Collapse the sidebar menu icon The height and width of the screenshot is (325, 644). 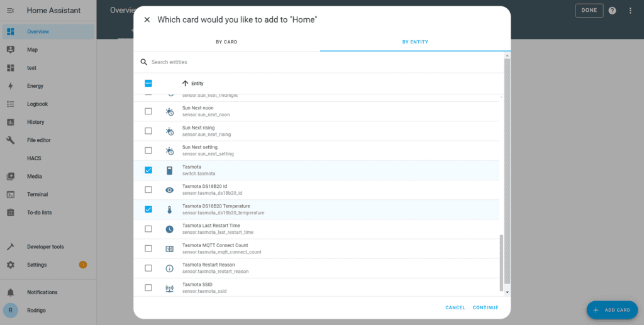(x=11, y=11)
